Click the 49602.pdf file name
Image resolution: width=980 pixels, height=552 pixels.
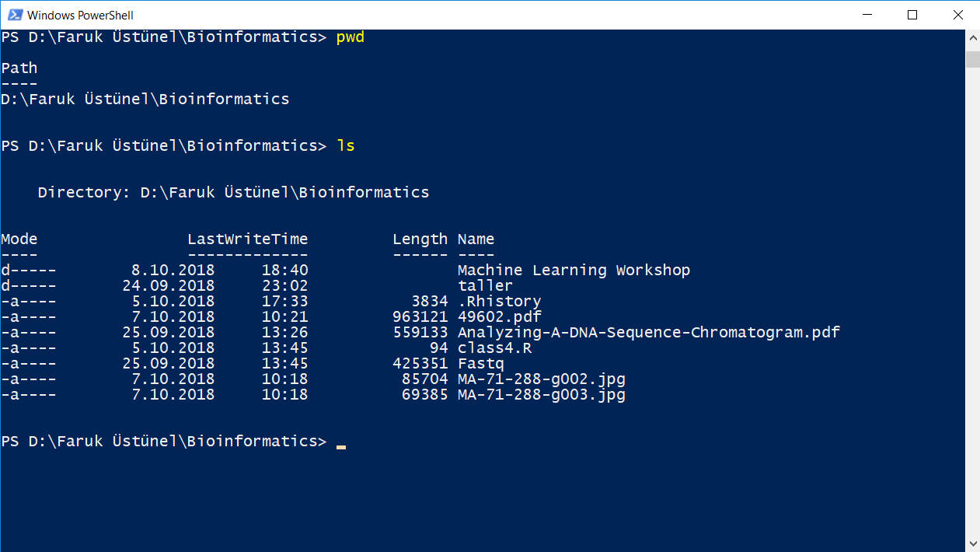(x=499, y=317)
